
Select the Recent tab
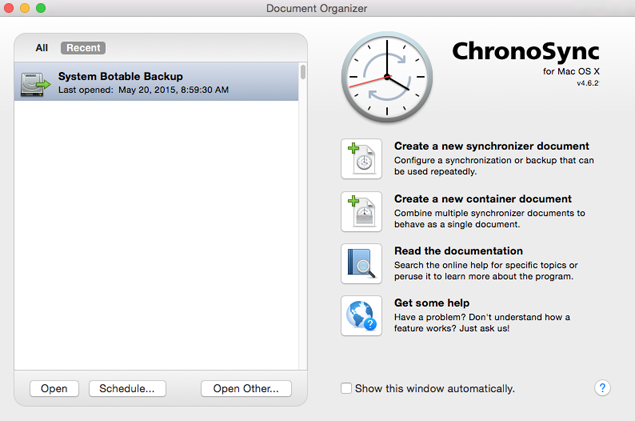coord(83,48)
